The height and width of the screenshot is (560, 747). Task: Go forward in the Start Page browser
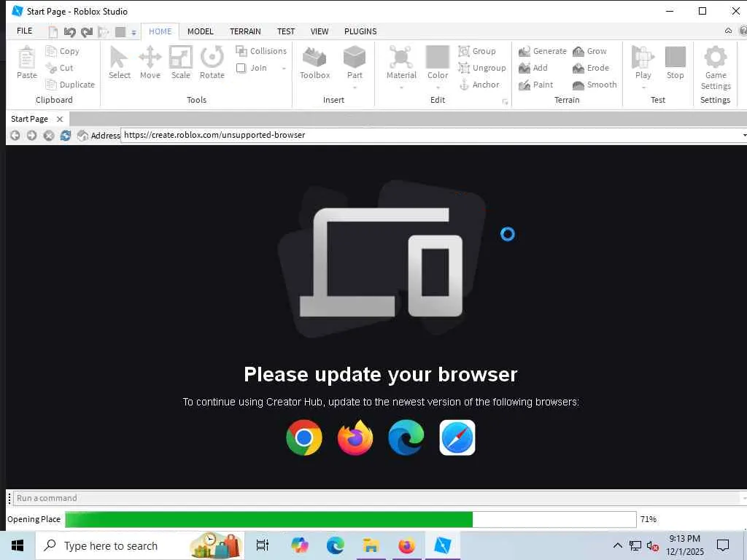pyautogui.click(x=31, y=135)
